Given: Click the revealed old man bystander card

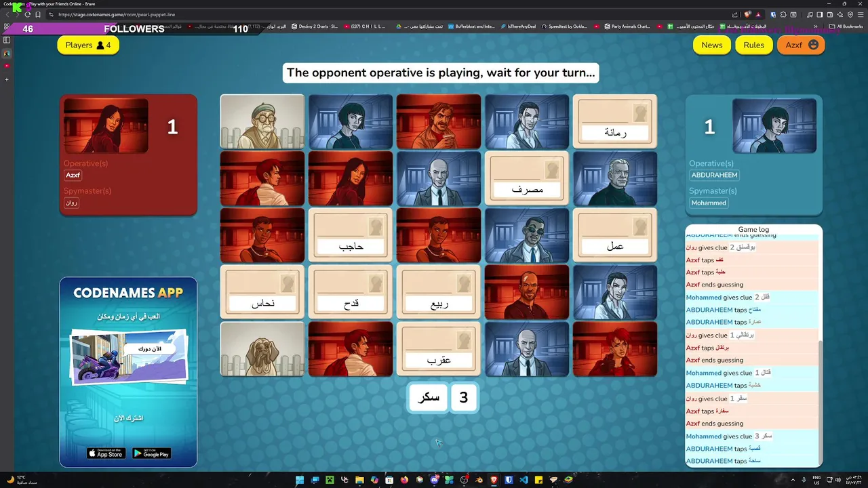Looking at the screenshot, I should click(262, 121).
